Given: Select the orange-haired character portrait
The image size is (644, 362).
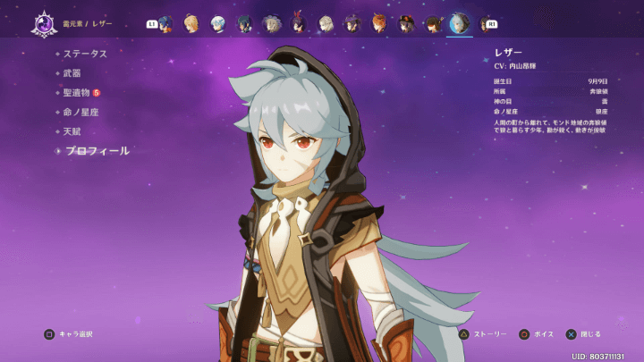Looking at the screenshot, I should tap(378, 24).
